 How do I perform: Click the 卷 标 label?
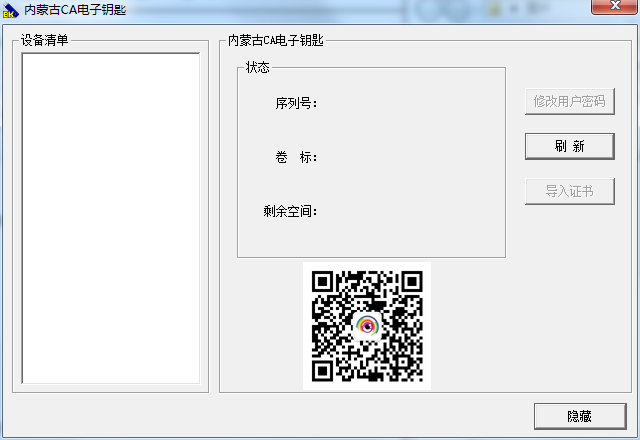coord(296,157)
